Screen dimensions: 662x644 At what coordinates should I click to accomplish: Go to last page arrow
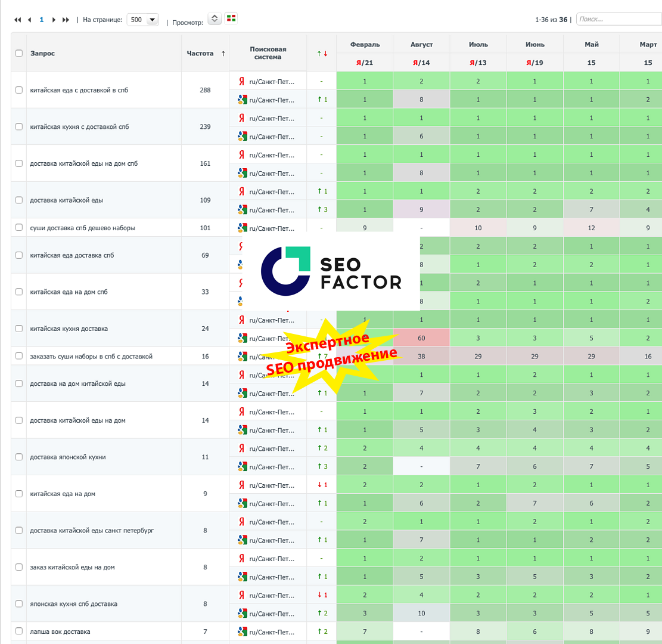(66, 20)
